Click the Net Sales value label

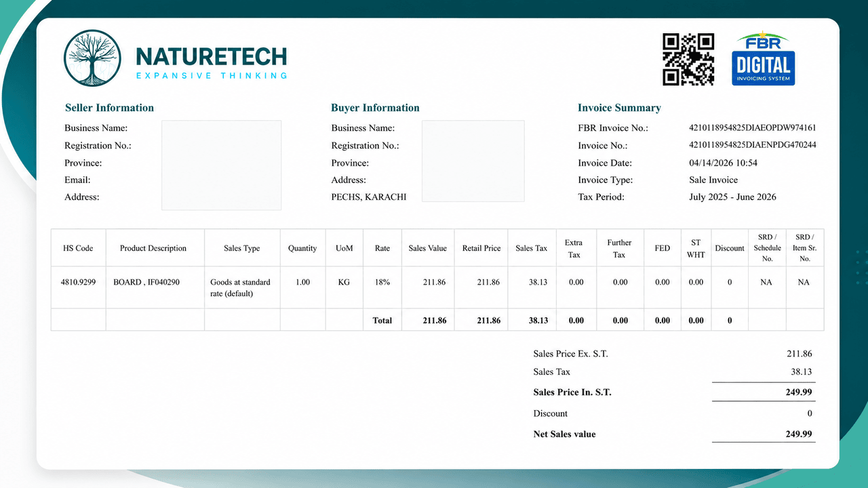(x=564, y=434)
